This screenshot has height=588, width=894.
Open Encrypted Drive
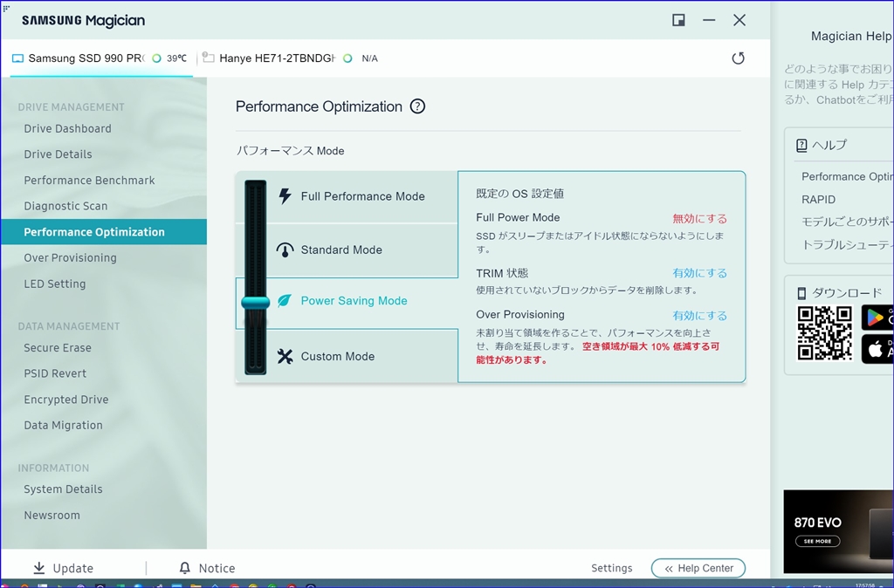click(x=66, y=400)
